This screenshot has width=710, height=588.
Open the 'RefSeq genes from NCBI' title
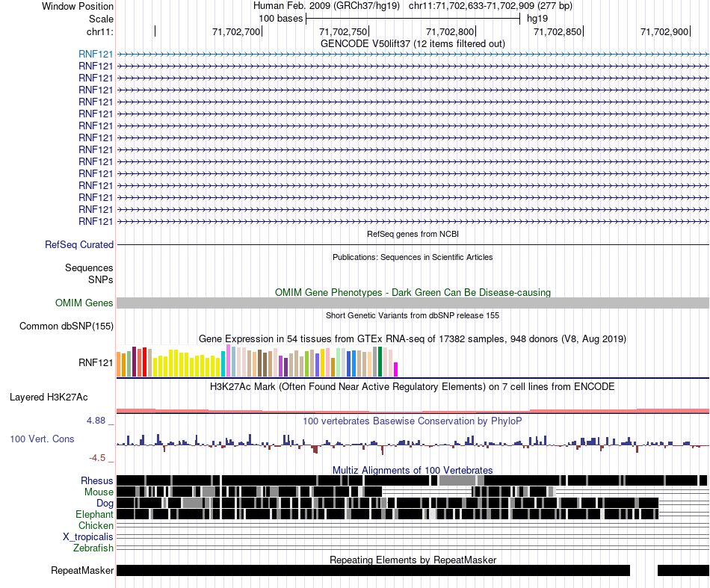point(413,234)
